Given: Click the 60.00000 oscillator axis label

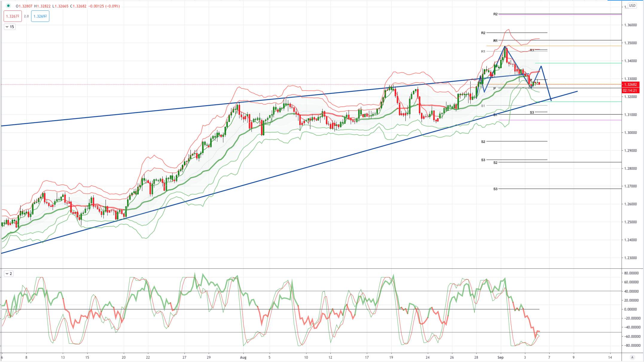Looking at the screenshot, I should tap(631, 282).
